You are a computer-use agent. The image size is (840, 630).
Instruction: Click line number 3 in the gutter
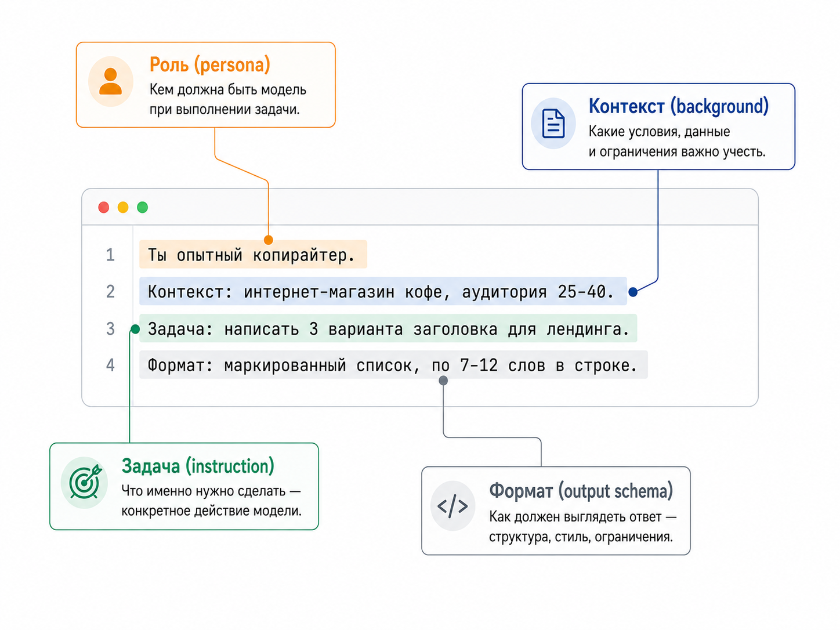click(x=110, y=329)
